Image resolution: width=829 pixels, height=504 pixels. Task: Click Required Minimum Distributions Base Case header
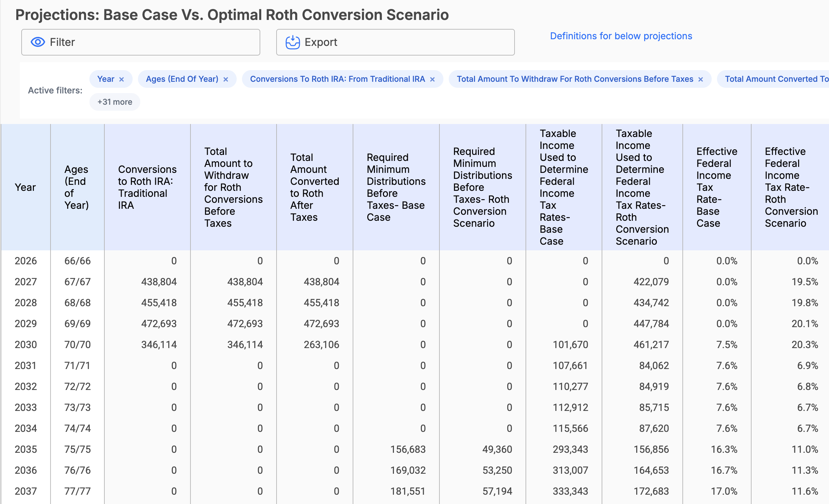396,188
